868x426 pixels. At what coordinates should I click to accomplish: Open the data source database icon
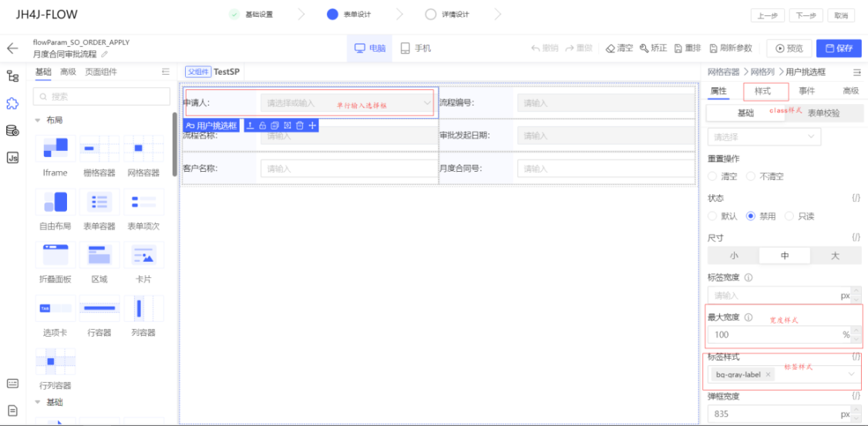13,130
